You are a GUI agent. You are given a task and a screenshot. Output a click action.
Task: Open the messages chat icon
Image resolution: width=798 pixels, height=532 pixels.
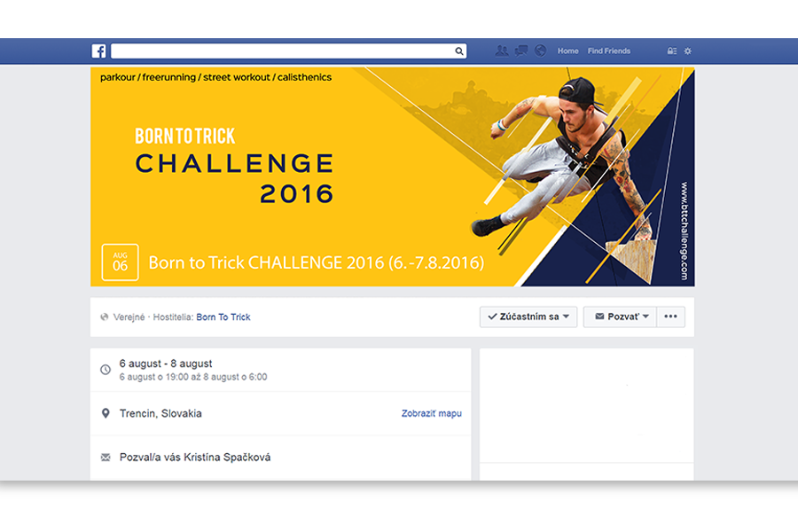point(521,51)
